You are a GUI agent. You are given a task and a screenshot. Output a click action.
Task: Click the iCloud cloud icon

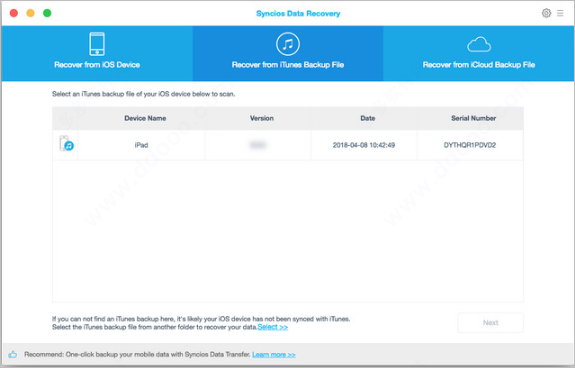pyautogui.click(x=479, y=45)
